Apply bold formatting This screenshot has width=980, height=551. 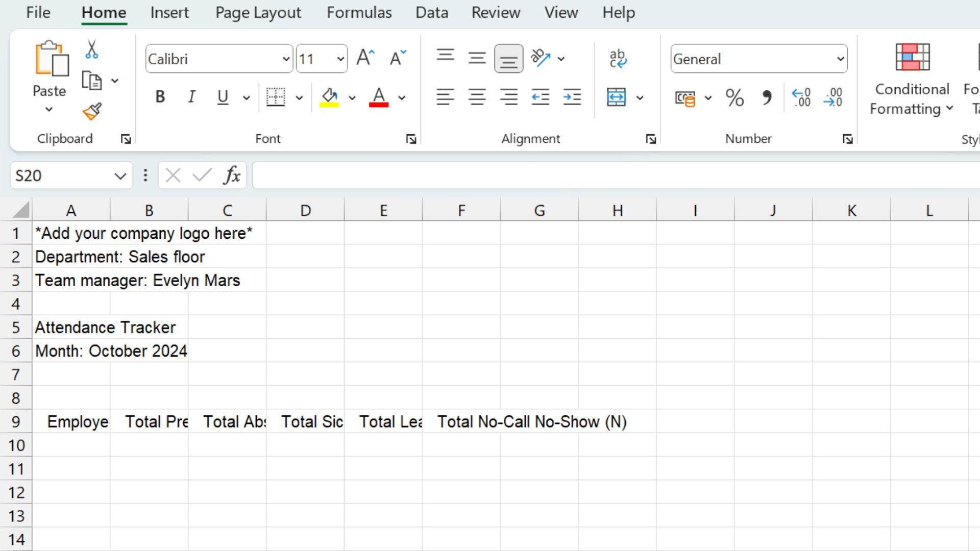click(160, 97)
